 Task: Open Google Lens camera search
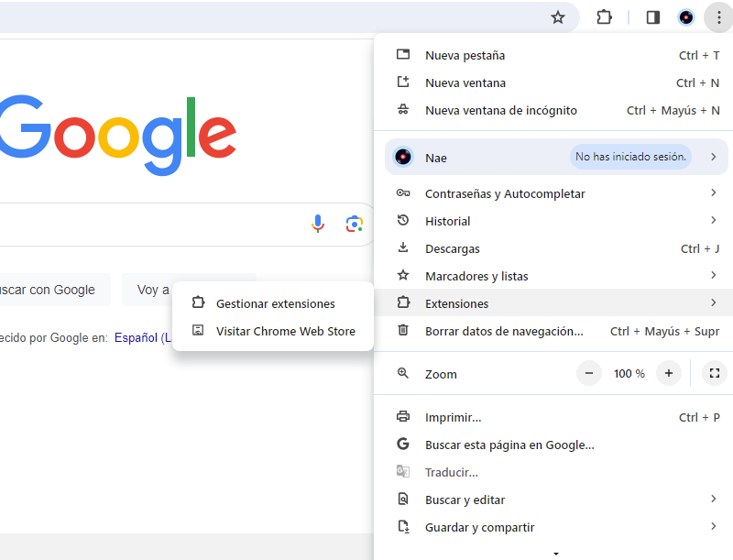355,223
